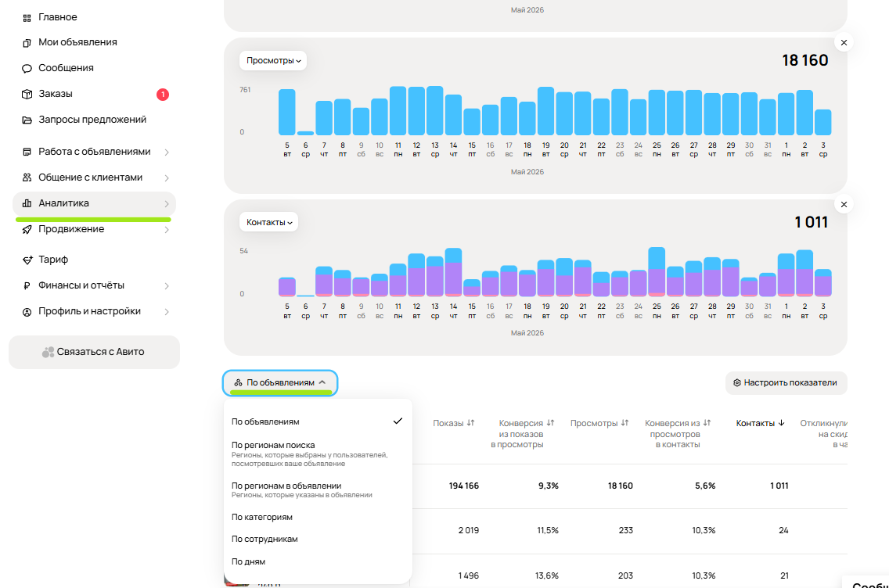The width and height of the screenshot is (889, 588).
Task: Collapse the По объявлениям grouping dropdown
Action: [x=280, y=383]
